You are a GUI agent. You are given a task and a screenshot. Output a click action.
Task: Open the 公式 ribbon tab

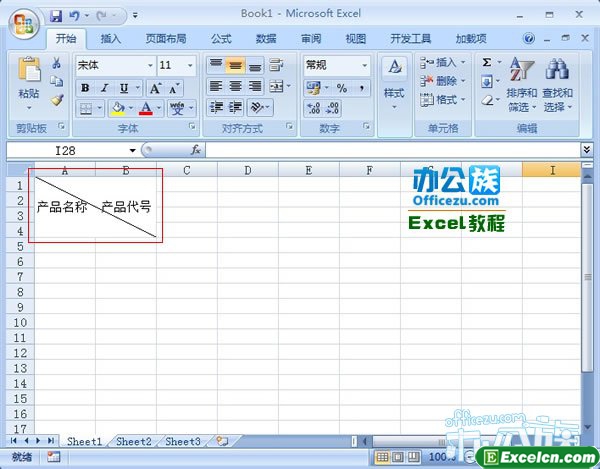pos(221,39)
